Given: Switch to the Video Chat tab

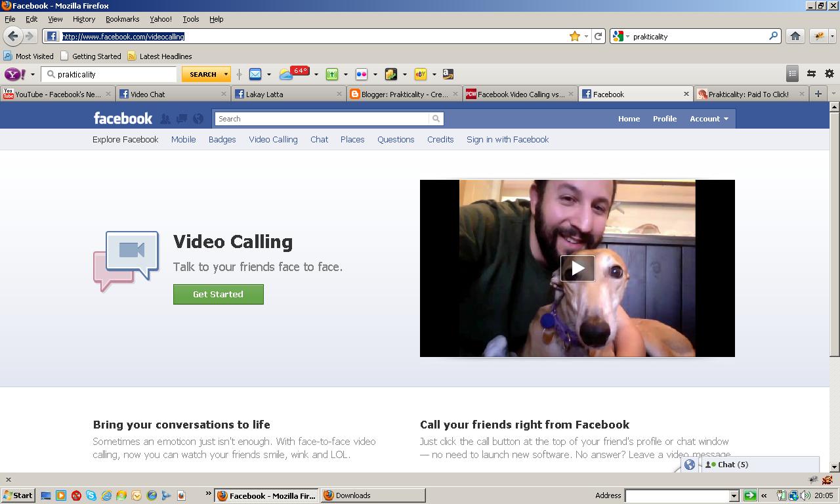Looking at the screenshot, I should pos(173,94).
